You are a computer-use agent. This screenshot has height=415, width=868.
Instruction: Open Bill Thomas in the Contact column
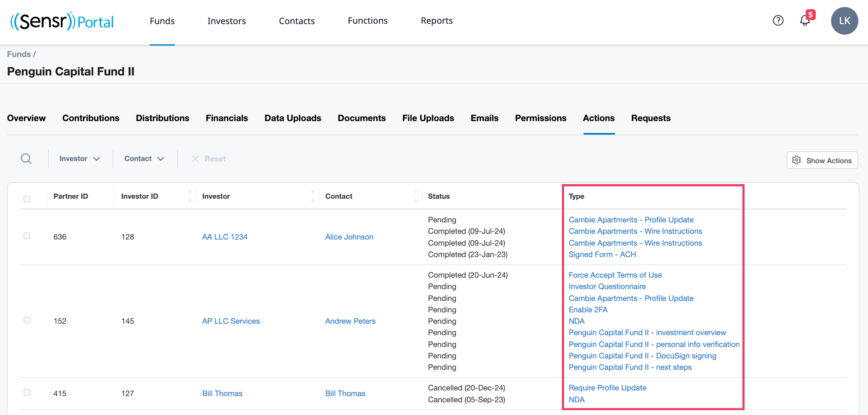[345, 394]
